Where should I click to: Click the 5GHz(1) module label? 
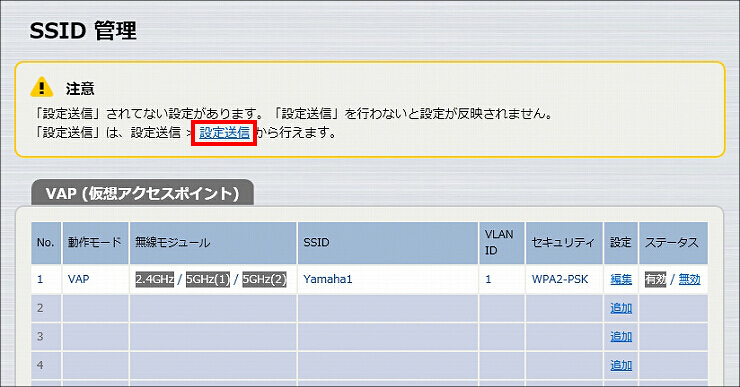208,279
